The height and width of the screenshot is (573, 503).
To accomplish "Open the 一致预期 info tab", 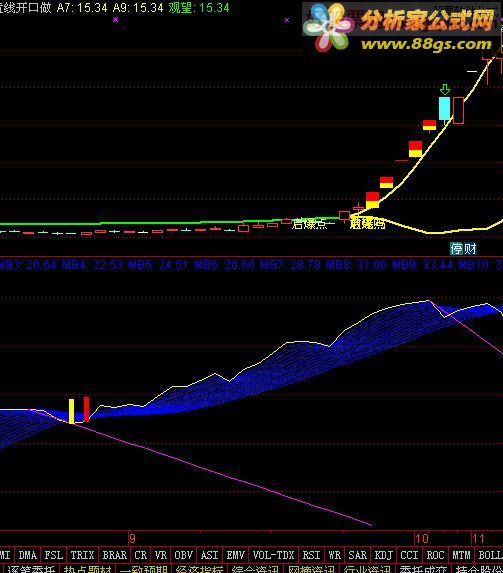I will coord(143,569).
